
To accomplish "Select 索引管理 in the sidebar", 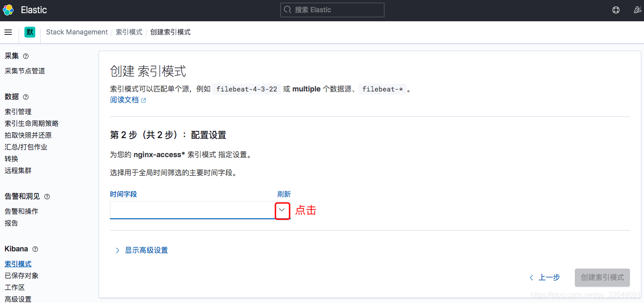I will point(18,111).
